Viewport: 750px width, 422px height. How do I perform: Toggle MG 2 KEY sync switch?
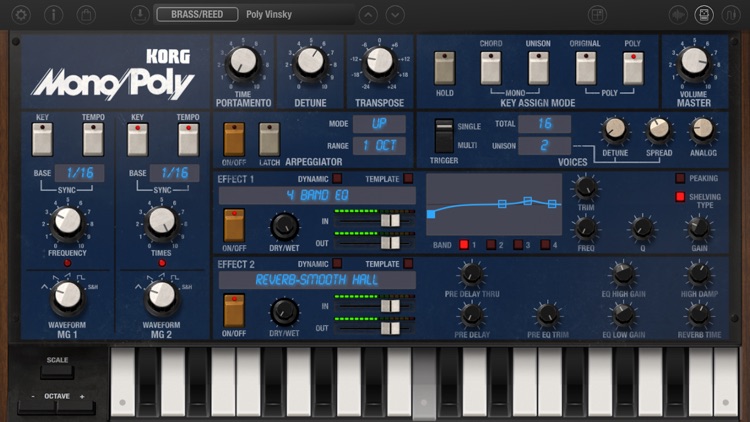click(137, 139)
